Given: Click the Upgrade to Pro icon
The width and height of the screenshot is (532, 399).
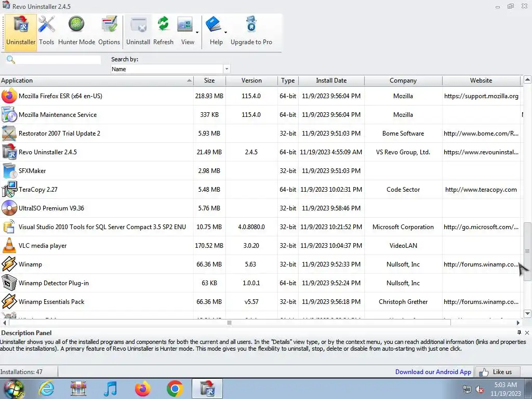Looking at the screenshot, I should click(251, 24).
